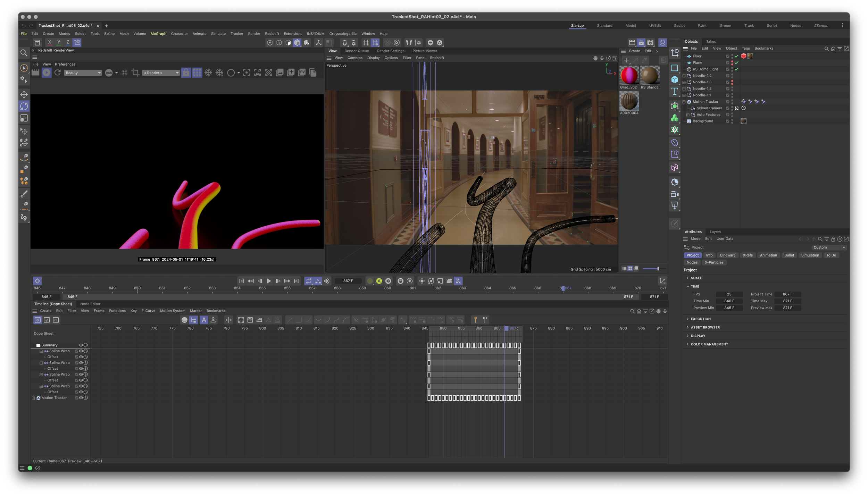
Task: Select the Simulation project settings button
Action: (x=810, y=255)
